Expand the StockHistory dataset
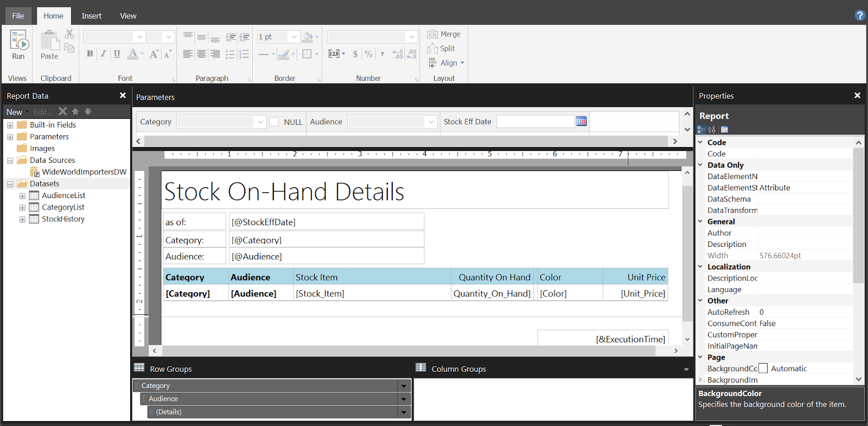Image resolution: width=868 pixels, height=426 pixels. click(22, 219)
